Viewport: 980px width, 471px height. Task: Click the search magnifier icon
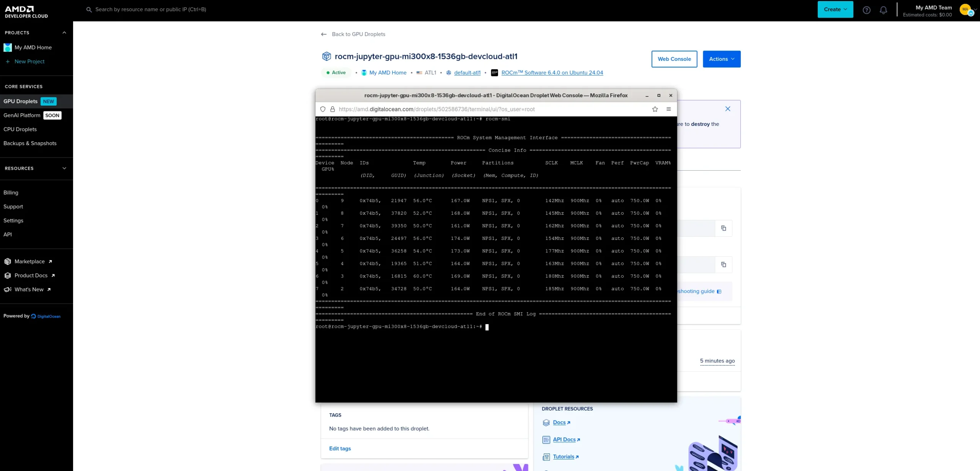89,10
